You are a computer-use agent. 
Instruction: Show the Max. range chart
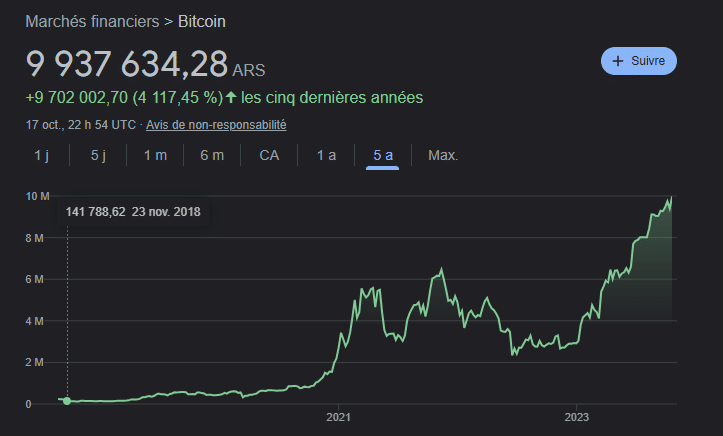(x=443, y=155)
